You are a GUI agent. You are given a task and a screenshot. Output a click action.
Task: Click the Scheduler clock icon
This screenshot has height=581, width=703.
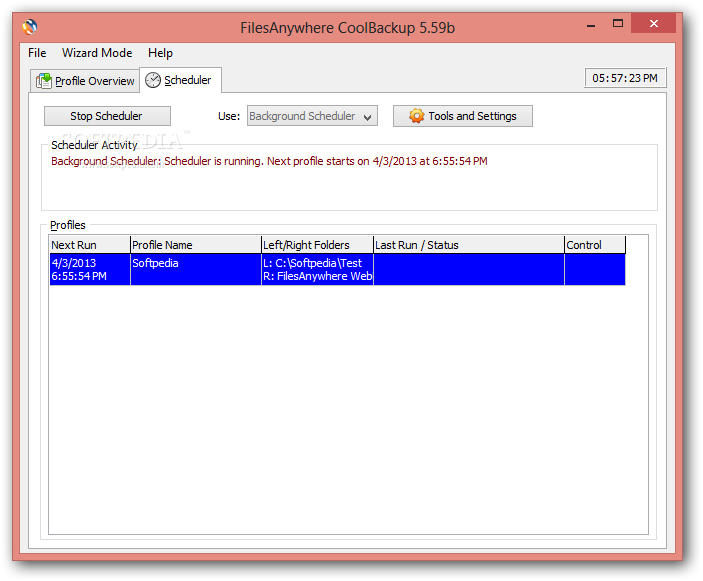pos(153,80)
